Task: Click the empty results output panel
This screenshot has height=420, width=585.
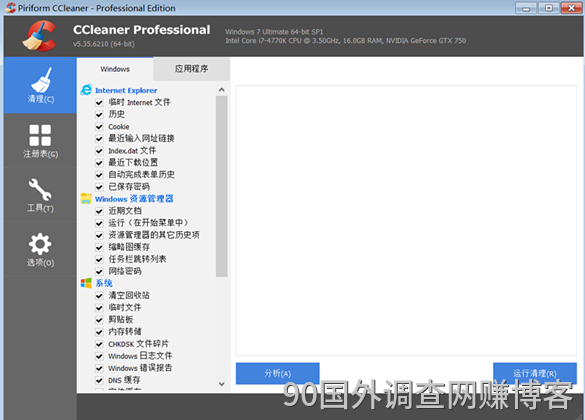Action: 406,220
